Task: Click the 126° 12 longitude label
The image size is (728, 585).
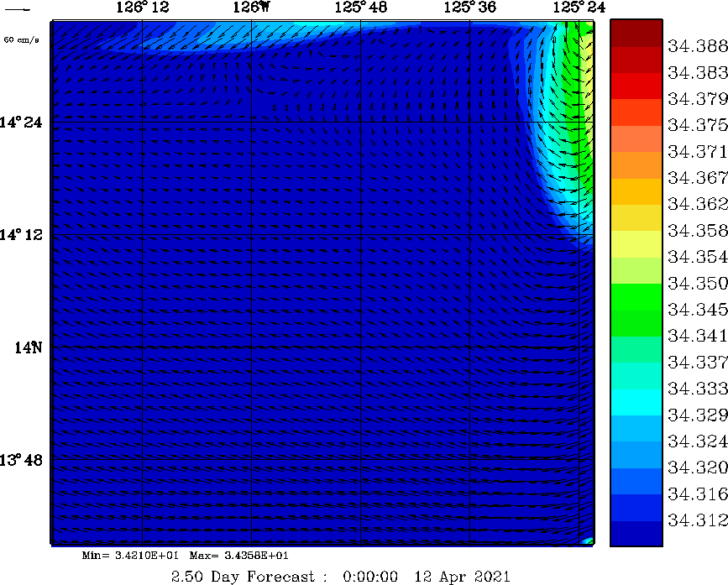Action: (143, 7)
